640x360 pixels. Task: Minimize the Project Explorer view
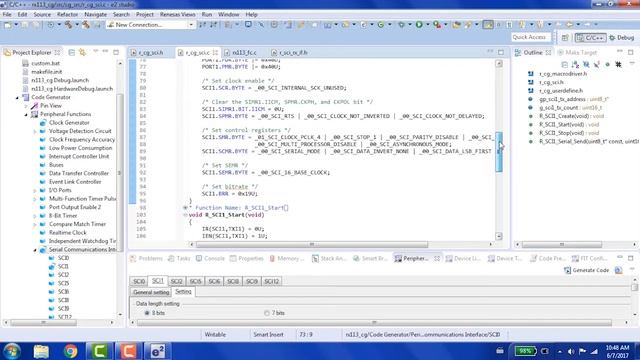tap(106, 52)
